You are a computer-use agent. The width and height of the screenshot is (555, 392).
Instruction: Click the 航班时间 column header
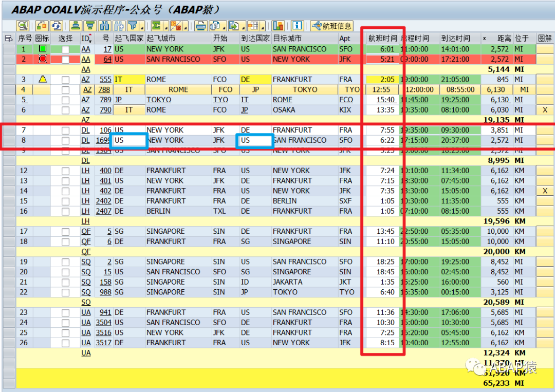pos(383,38)
